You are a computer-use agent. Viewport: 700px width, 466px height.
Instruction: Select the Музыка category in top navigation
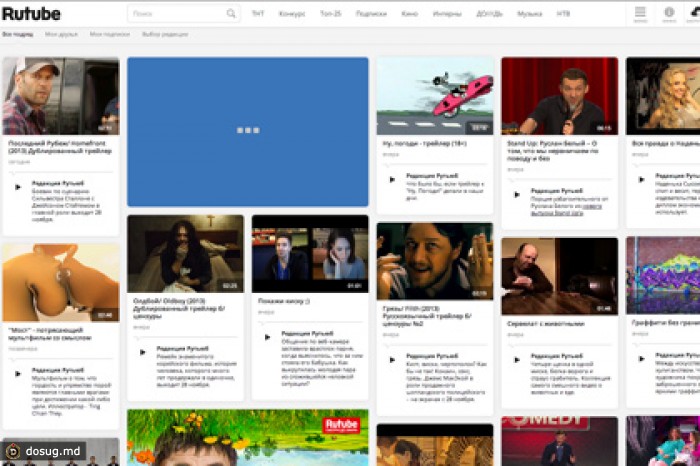[529, 14]
